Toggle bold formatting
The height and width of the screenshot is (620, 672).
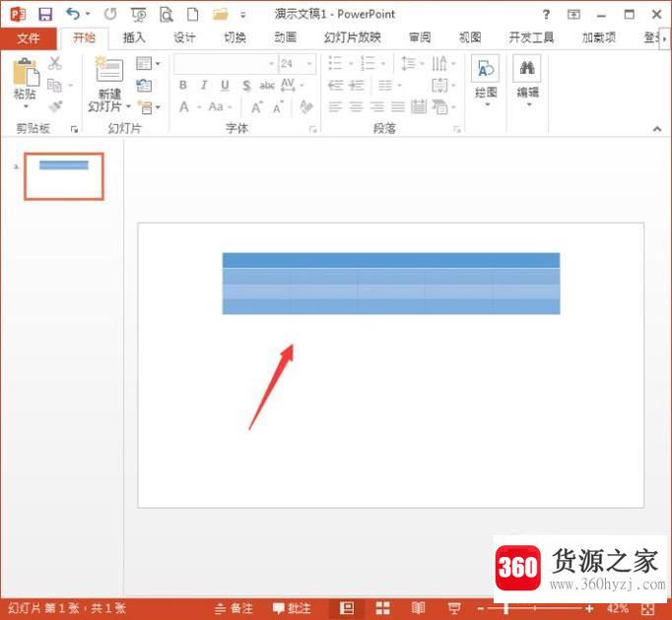point(183,85)
